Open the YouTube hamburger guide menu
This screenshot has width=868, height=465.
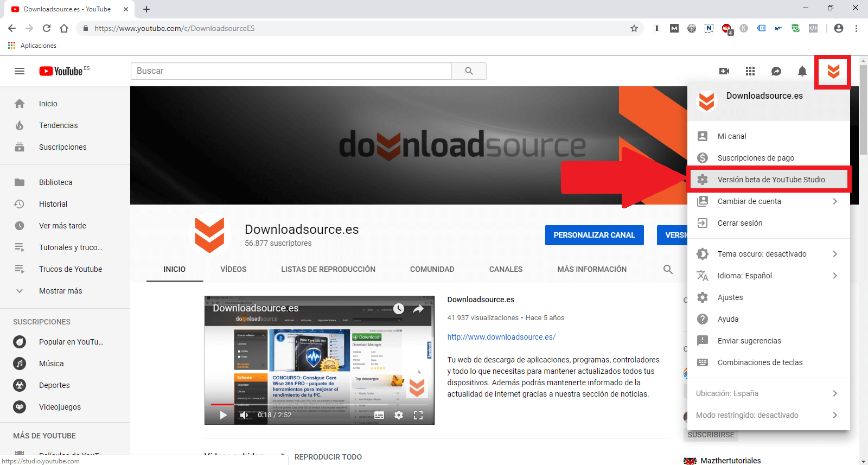point(20,71)
